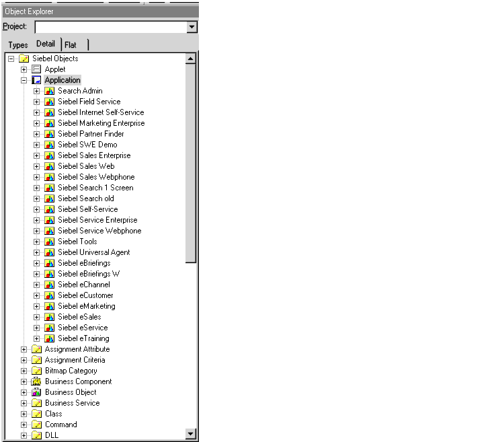Select the Siebel eService label
The width and height of the screenshot is (504, 442).
[x=83, y=328]
